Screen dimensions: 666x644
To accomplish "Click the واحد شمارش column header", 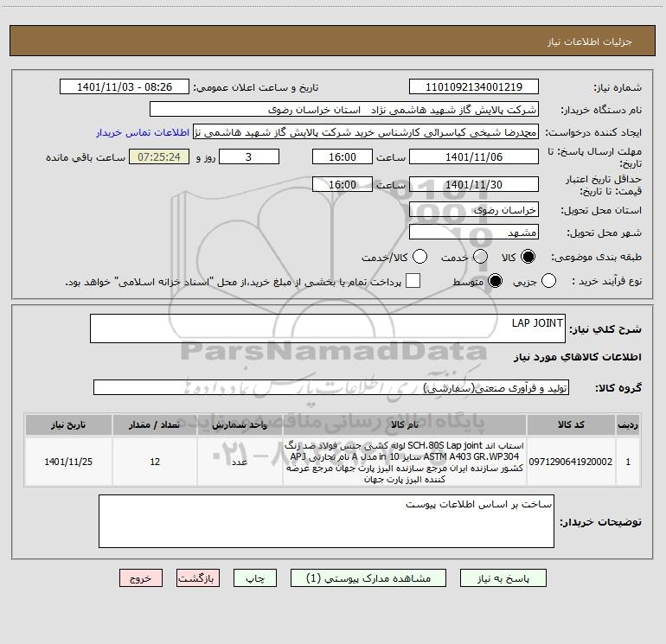I will tap(240, 424).
